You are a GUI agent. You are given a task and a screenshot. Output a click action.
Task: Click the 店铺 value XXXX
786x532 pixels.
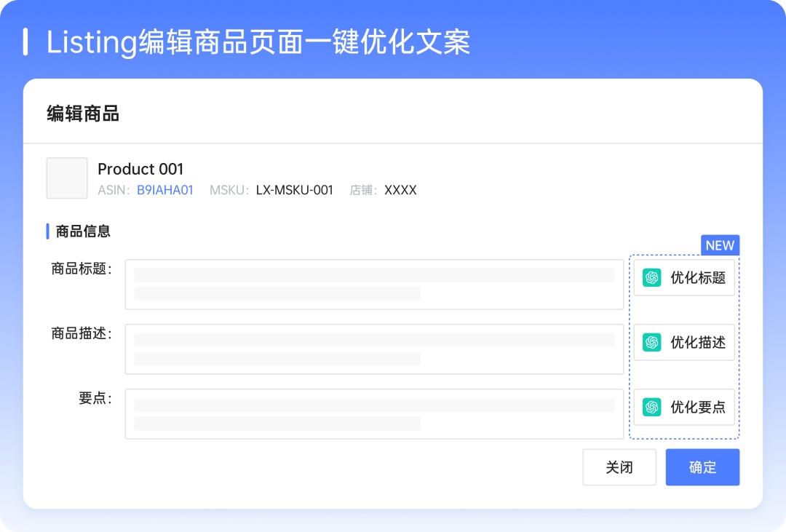400,190
